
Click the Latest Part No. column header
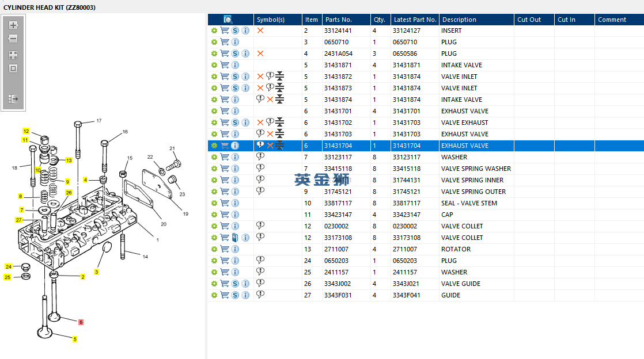pyautogui.click(x=415, y=20)
